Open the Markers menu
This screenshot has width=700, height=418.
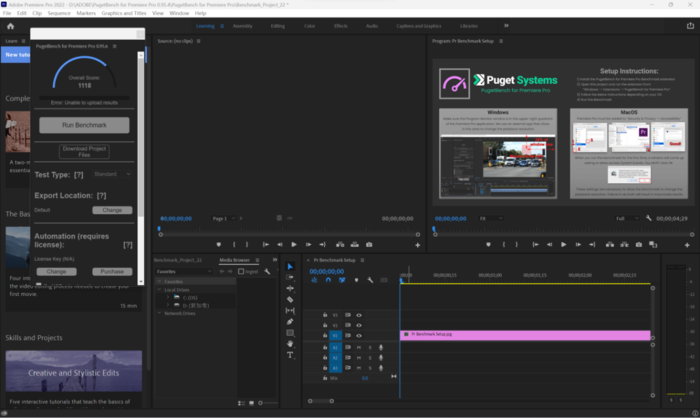pyautogui.click(x=86, y=13)
